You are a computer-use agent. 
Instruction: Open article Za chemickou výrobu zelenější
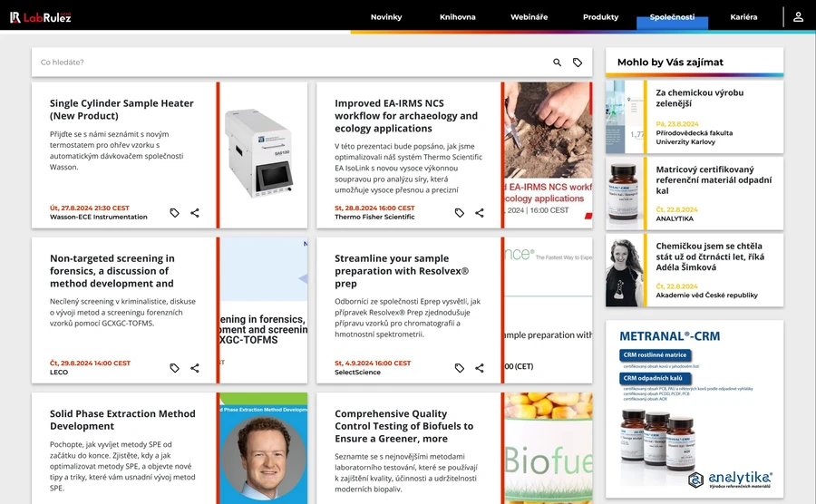point(699,98)
